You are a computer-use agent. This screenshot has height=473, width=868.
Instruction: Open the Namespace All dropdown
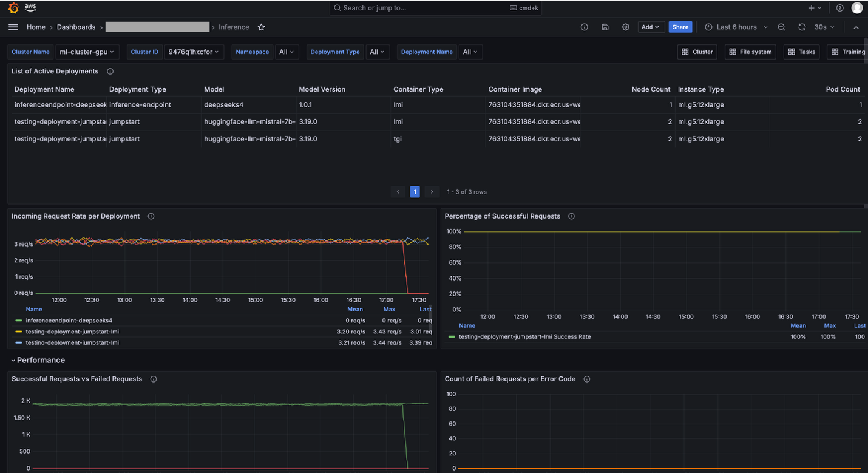click(x=287, y=52)
